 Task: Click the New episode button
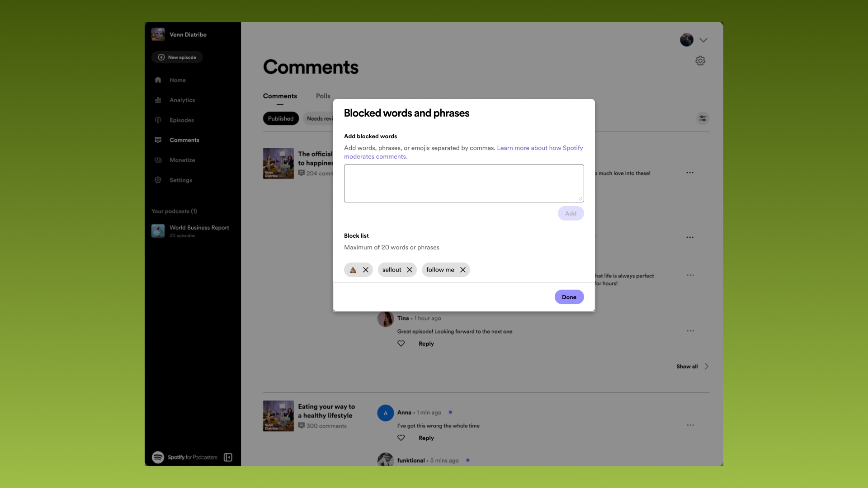point(177,57)
